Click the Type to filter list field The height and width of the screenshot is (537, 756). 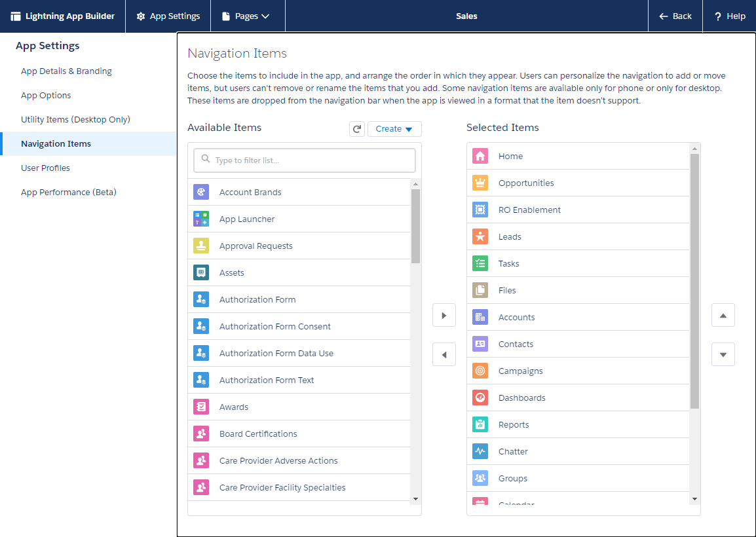point(304,160)
